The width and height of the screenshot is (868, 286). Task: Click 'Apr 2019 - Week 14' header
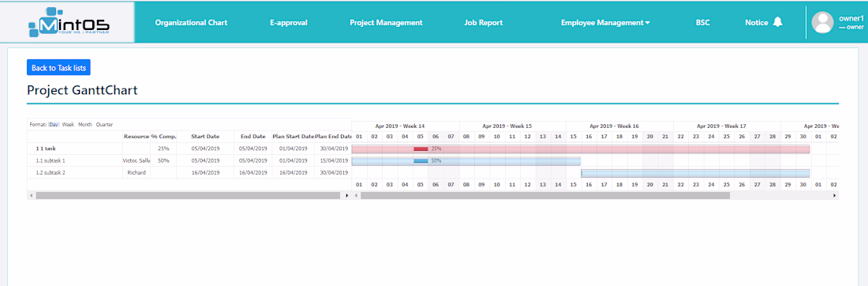[400, 126]
